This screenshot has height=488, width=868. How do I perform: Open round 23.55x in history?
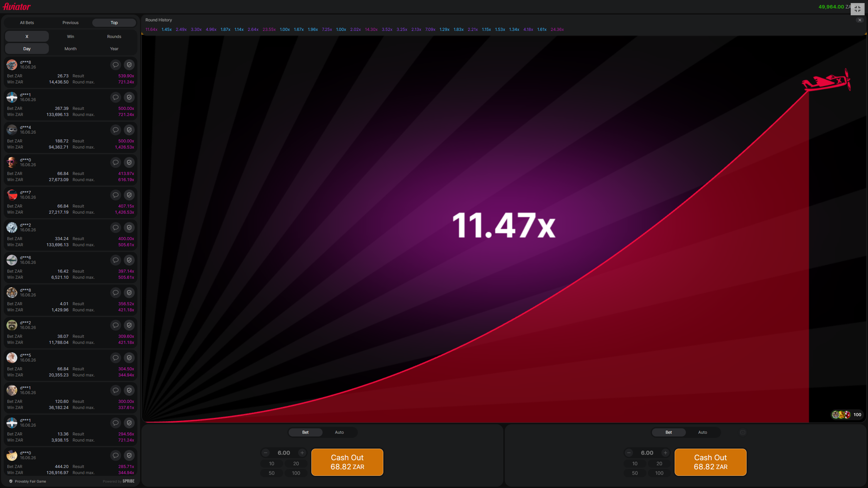pos(269,30)
